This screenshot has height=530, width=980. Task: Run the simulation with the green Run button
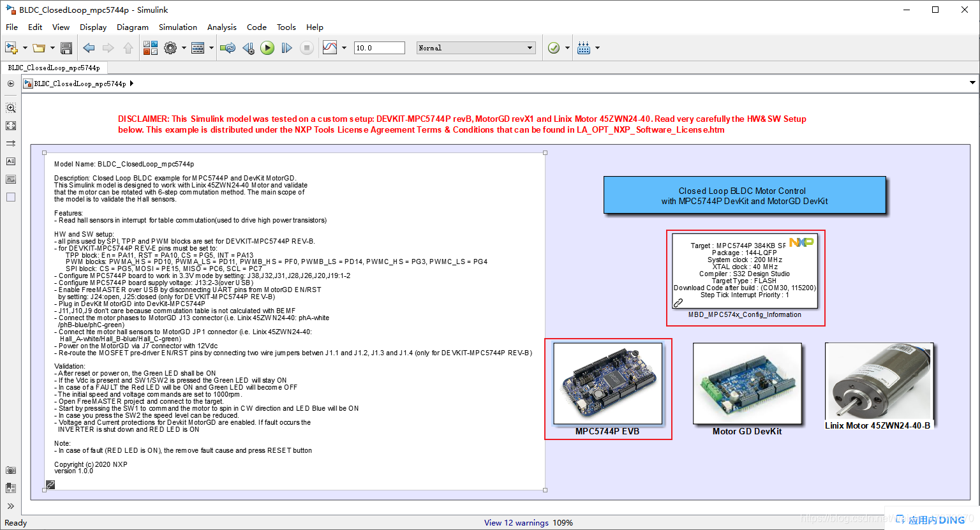267,47
